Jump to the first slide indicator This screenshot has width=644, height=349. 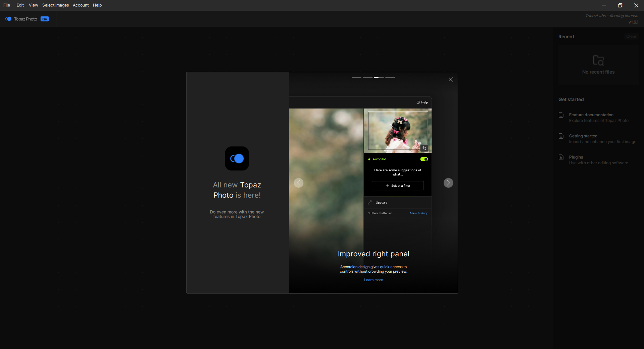point(357,78)
